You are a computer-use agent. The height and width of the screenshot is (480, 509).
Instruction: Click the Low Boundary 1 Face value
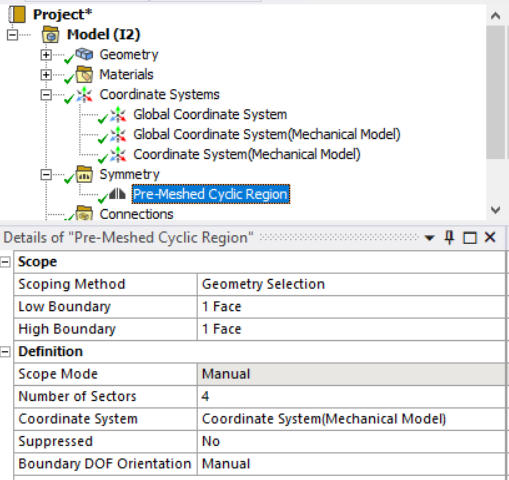[x=351, y=307]
